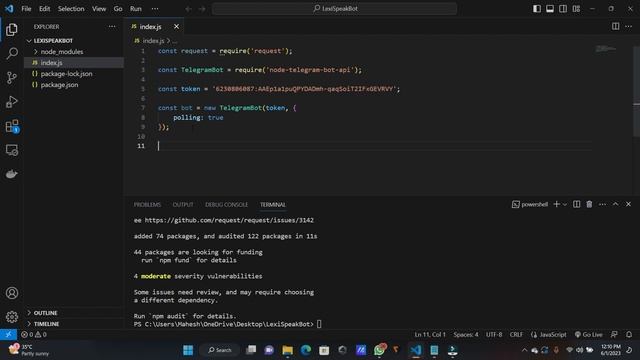
Task: Switch to the OUTPUT panel tab
Action: click(183, 204)
